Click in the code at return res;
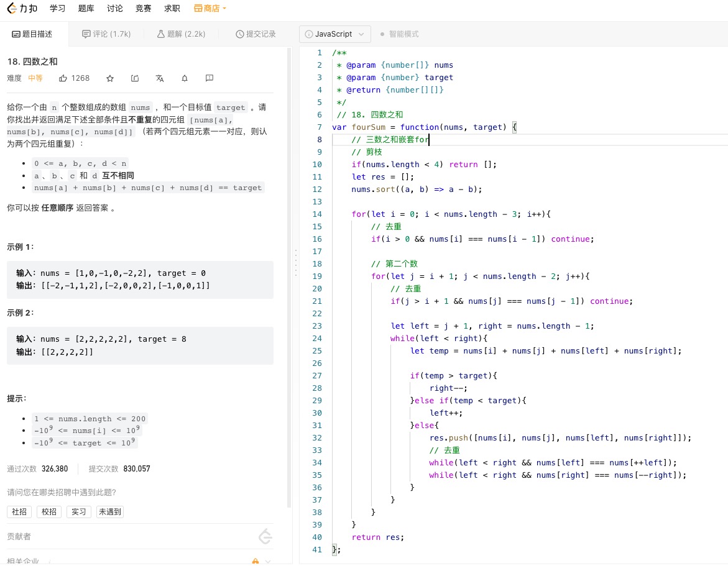 (x=377, y=537)
